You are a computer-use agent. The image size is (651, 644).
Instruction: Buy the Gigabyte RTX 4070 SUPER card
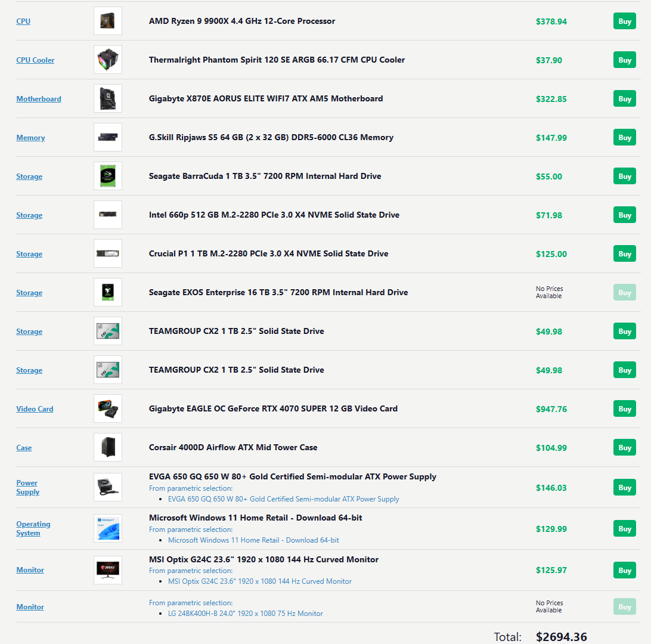tap(624, 408)
